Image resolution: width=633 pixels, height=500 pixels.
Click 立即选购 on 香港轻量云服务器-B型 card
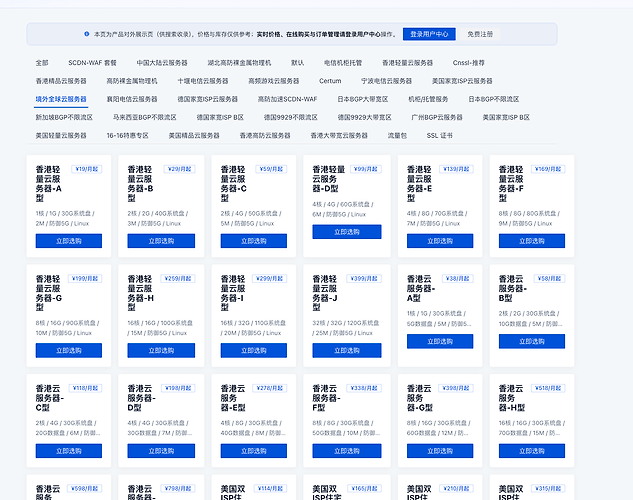pos(161,241)
